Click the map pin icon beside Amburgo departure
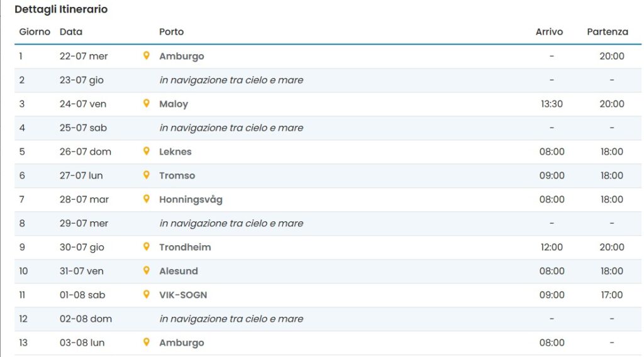Image resolution: width=644 pixels, height=357 pixels. (146, 56)
